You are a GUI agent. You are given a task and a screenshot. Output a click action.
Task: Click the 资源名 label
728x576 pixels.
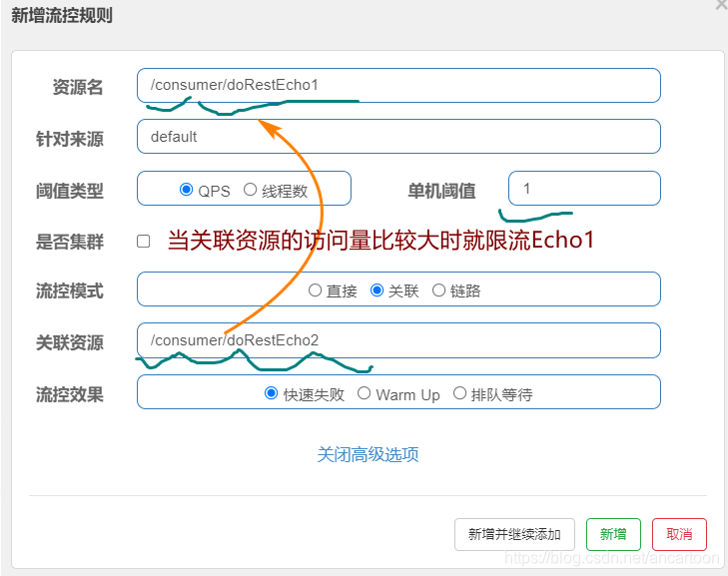click(x=78, y=87)
